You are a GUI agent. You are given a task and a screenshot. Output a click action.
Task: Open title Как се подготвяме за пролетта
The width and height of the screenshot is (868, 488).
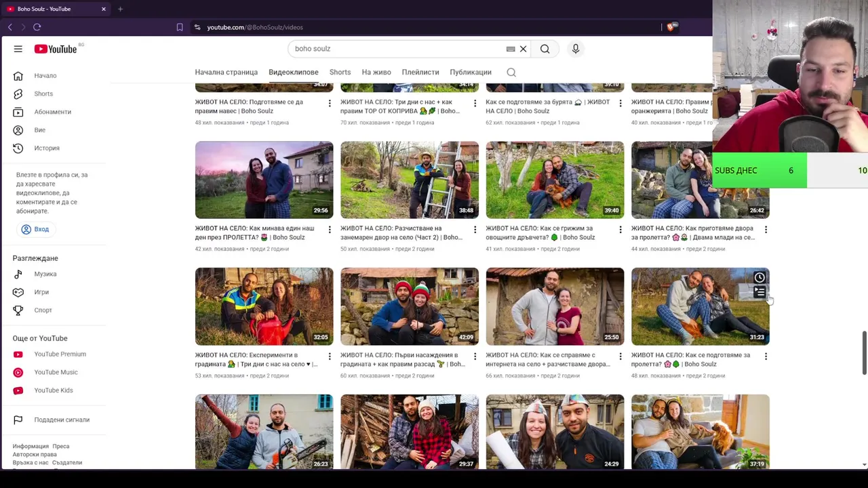pos(691,359)
